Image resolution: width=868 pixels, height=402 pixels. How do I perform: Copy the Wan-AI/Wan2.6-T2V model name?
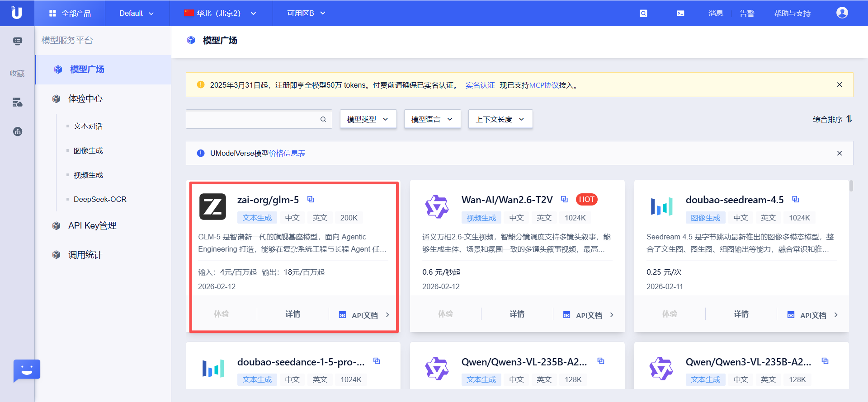point(564,199)
